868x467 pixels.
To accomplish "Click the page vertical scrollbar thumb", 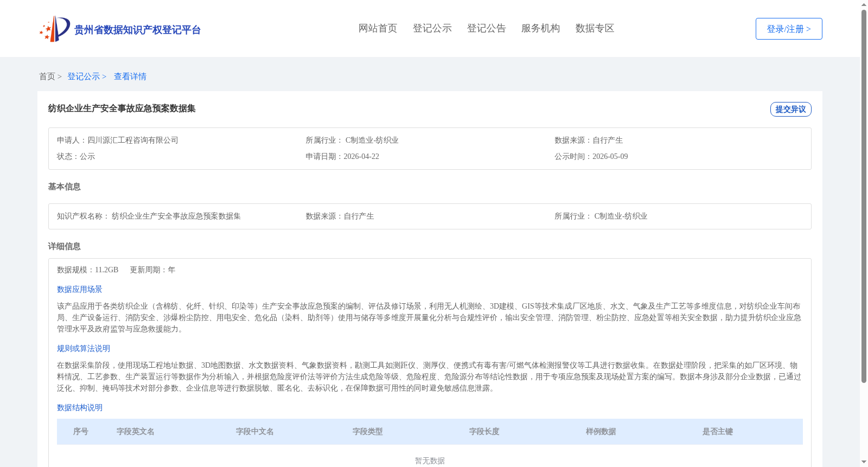I will 864,195.
